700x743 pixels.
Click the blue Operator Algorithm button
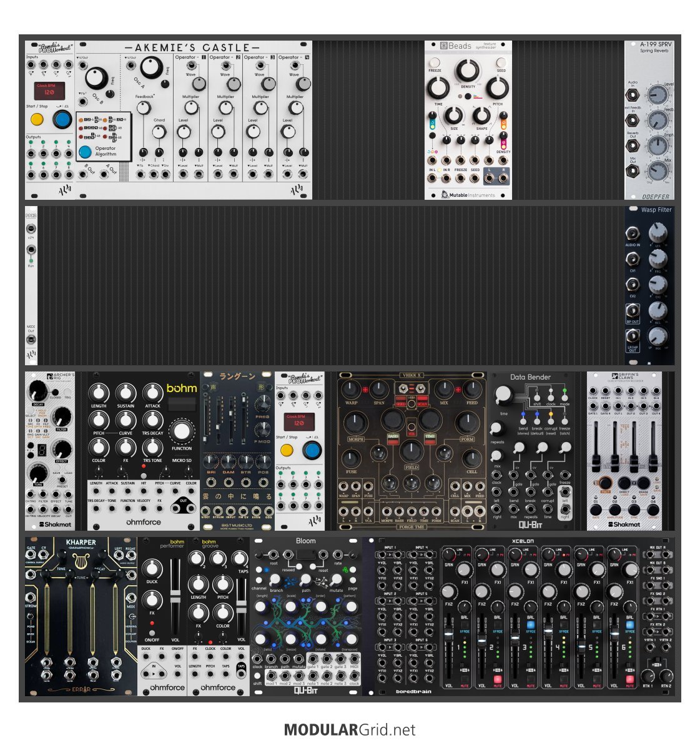(x=86, y=152)
